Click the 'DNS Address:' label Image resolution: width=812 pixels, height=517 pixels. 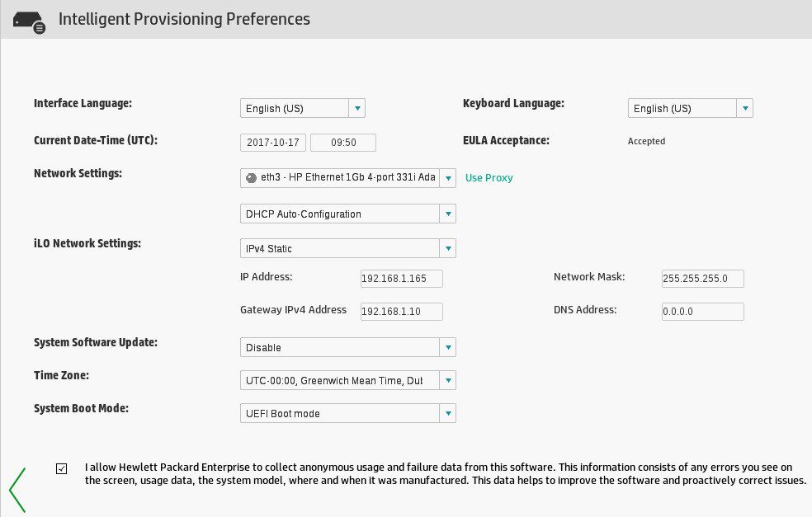pyautogui.click(x=585, y=309)
